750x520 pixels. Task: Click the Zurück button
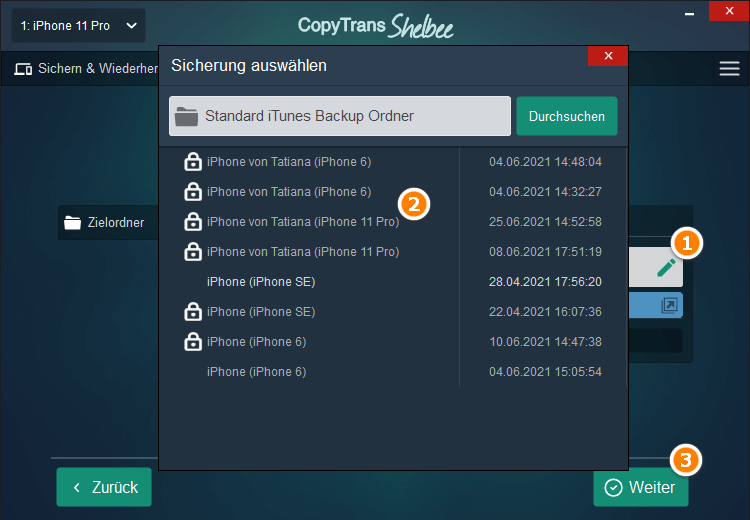[104, 487]
